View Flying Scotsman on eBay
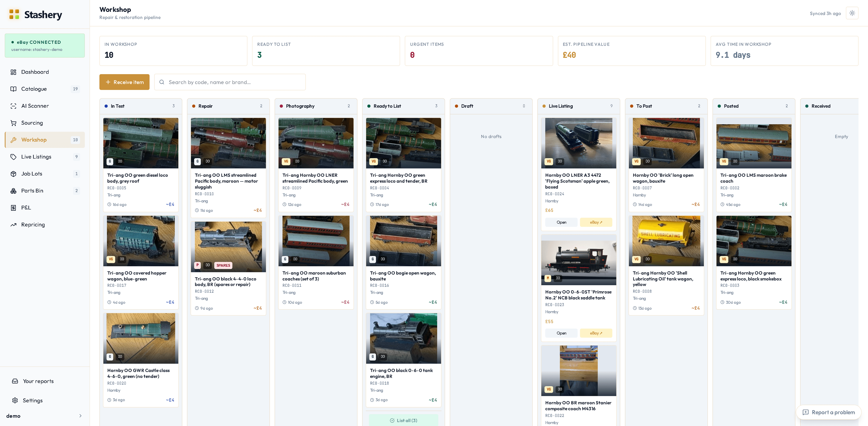 [x=596, y=222]
